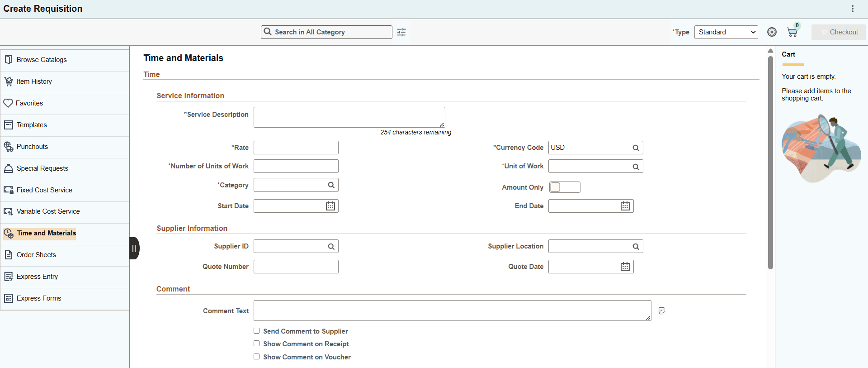Click the Time and Materials icon
Screen dimensions: 868x368
coord(9,233)
